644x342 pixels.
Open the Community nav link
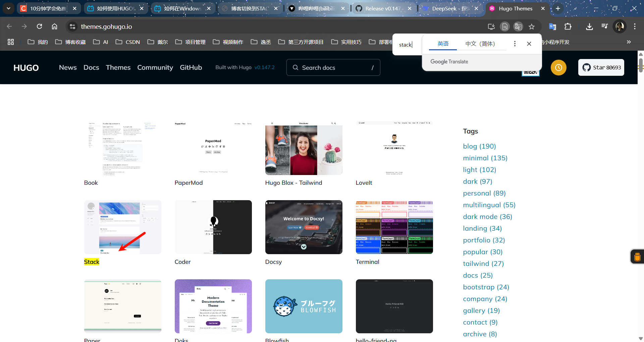click(155, 67)
